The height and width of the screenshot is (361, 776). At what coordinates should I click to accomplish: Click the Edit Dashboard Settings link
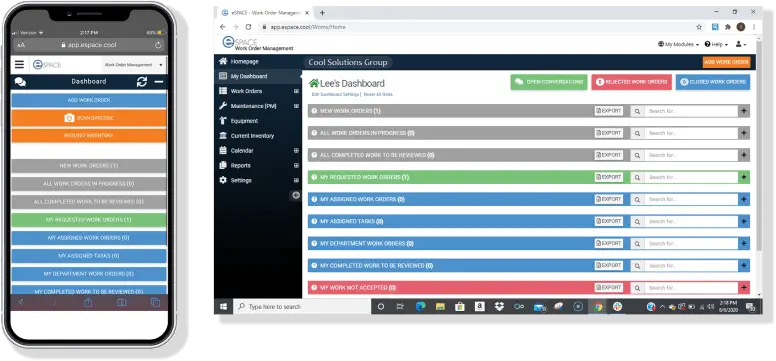tap(336, 94)
